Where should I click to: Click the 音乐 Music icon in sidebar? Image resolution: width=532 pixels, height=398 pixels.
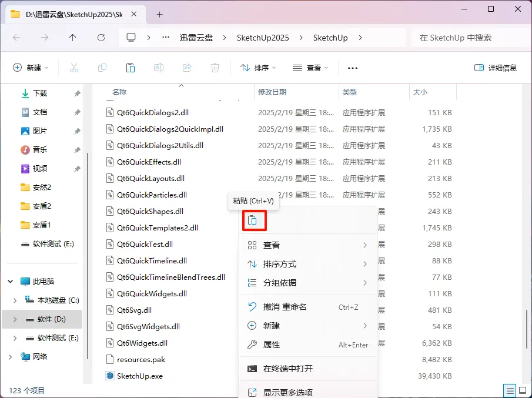(x=25, y=150)
